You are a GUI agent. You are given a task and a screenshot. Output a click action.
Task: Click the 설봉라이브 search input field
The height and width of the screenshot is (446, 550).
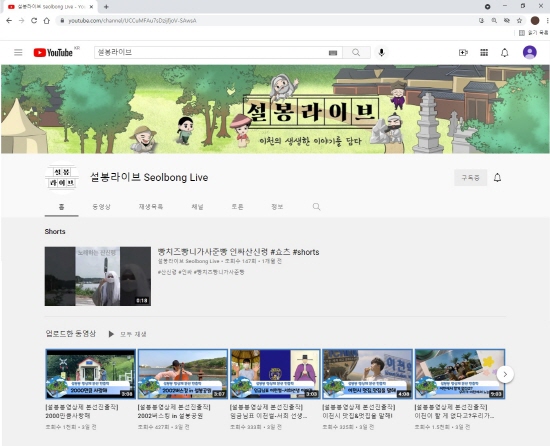coord(210,53)
